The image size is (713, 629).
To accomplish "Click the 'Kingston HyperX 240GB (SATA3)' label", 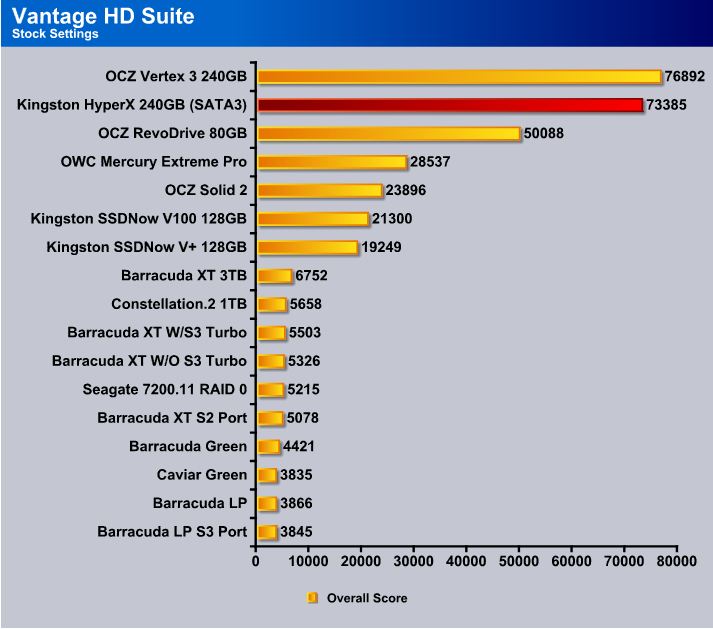I will [132, 105].
